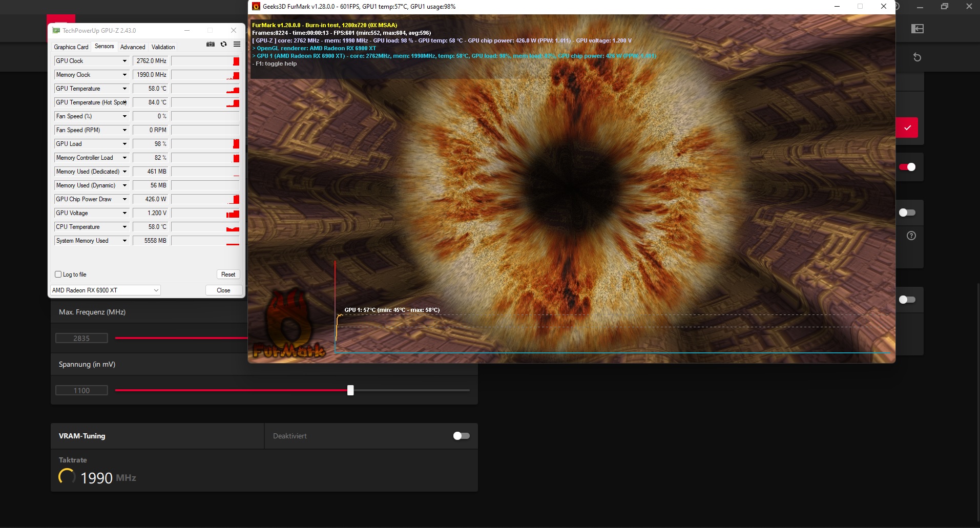Expand the Fan Speed (%) sensor dropdown
The width and height of the screenshot is (980, 528).
click(x=124, y=116)
